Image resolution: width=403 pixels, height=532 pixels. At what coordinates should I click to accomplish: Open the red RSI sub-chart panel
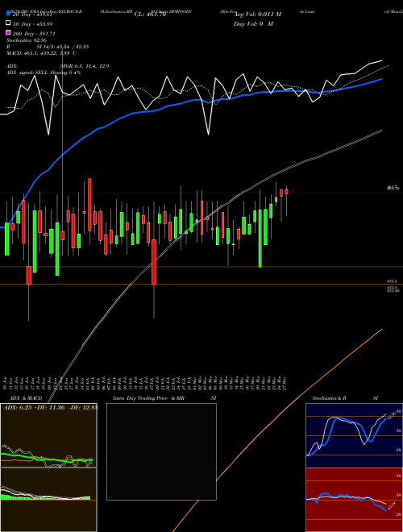[354, 500]
